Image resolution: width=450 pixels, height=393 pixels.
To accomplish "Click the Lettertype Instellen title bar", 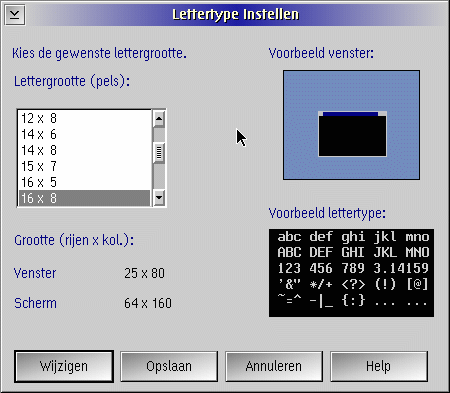I will tap(235, 15).
